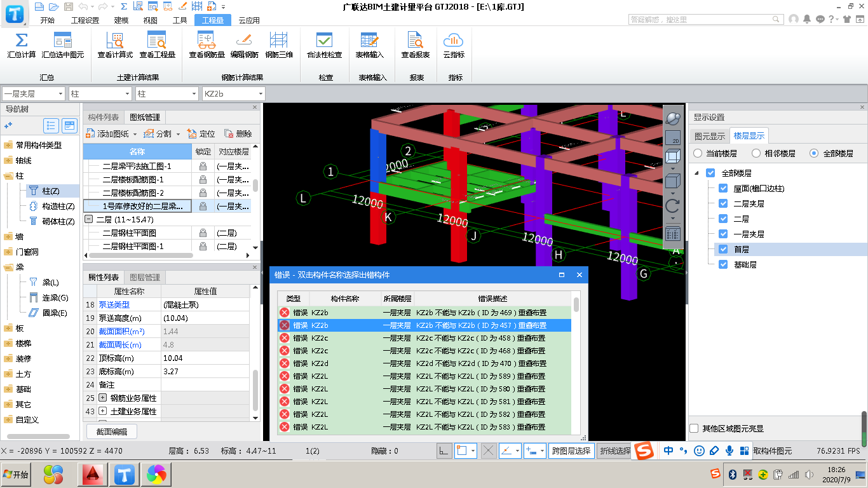Run 汇总计算 summary calculation
This screenshot has height=488, width=868.
tap(21, 45)
